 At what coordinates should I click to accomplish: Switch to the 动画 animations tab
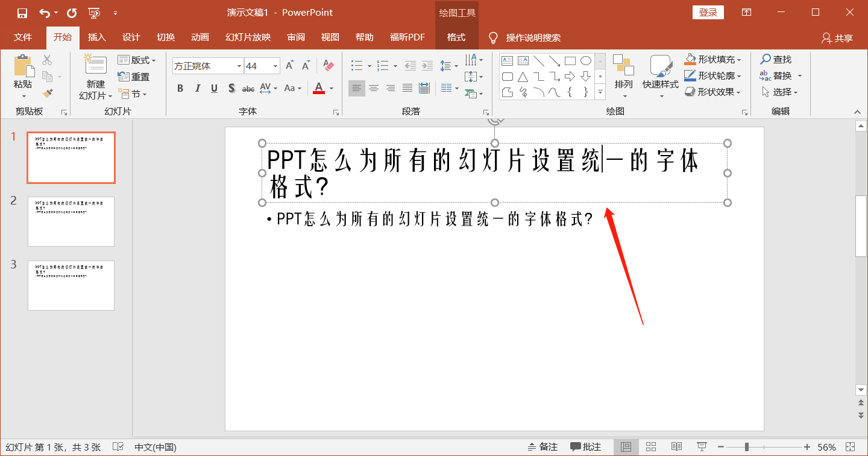click(200, 37)
